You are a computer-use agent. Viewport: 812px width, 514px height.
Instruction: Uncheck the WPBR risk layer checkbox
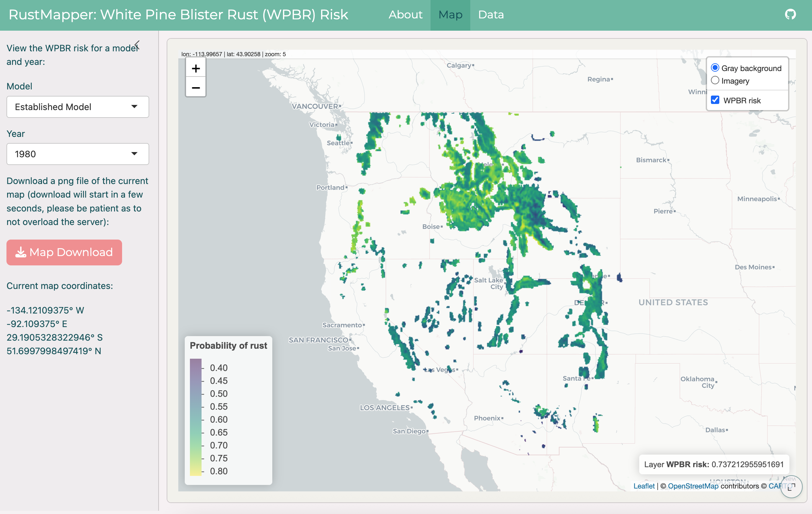715,100
